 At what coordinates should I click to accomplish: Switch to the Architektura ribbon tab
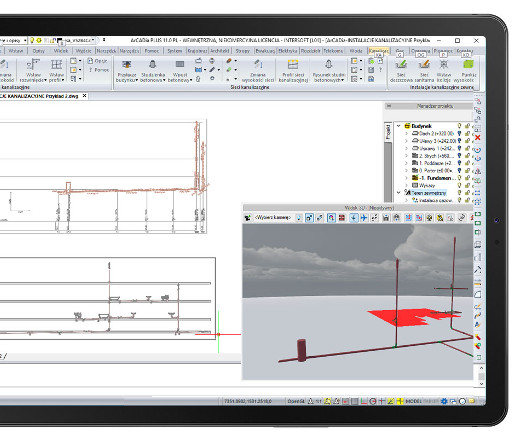pyautogui.click(x=220, y=51)
